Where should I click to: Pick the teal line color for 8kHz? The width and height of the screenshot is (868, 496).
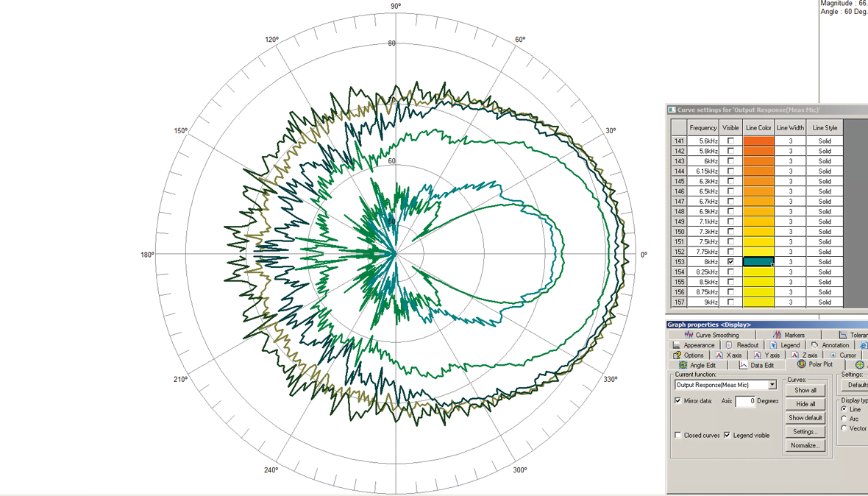[x=758, y=262]
